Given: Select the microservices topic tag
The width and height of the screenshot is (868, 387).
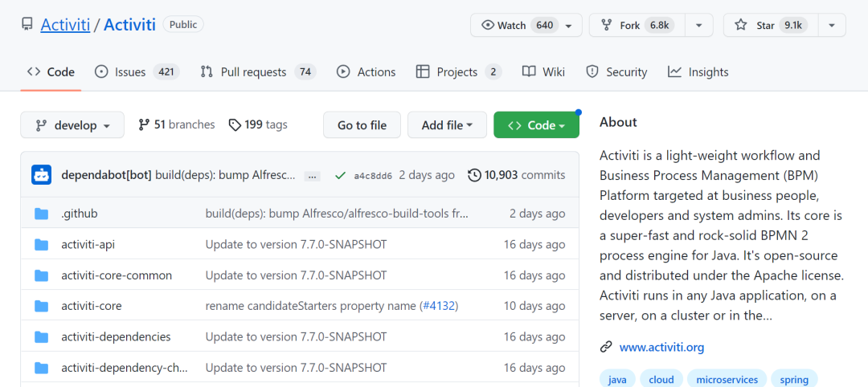Looking at the screenshot, I should [x=727, y=379].
